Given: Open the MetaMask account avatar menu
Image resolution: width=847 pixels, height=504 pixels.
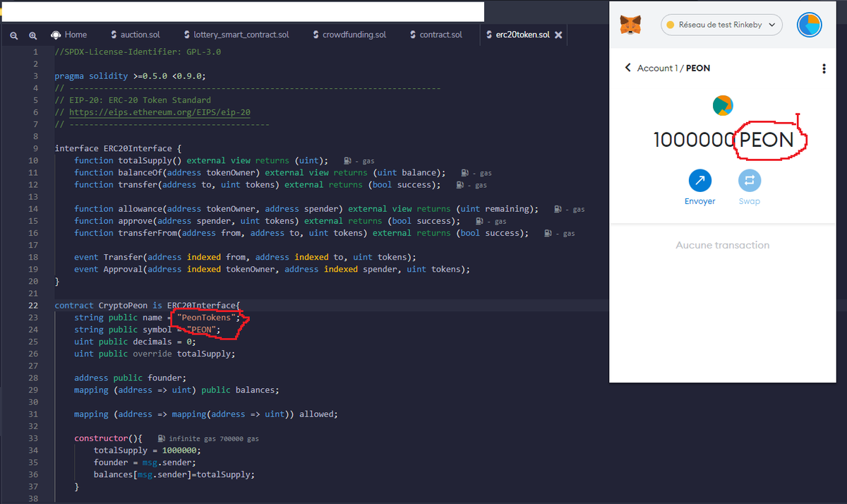Looking at the screenshot, I should [x=810, y=25].
